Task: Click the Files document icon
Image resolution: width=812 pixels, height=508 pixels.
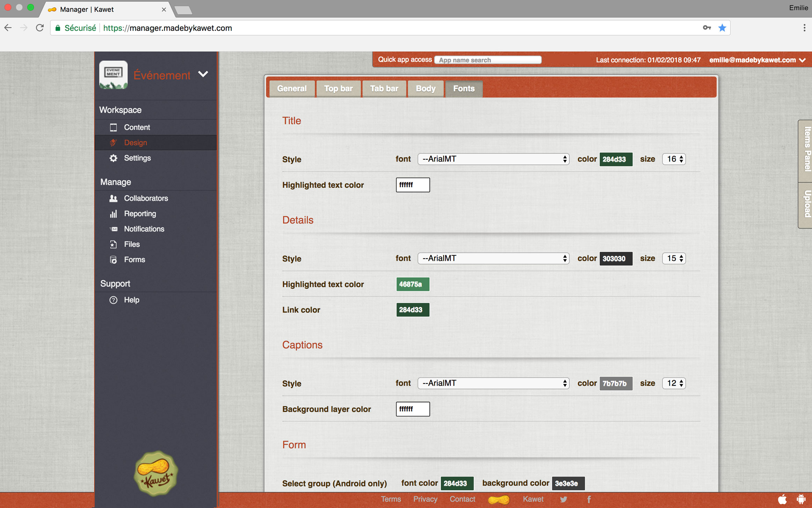Action: [113, 244]
